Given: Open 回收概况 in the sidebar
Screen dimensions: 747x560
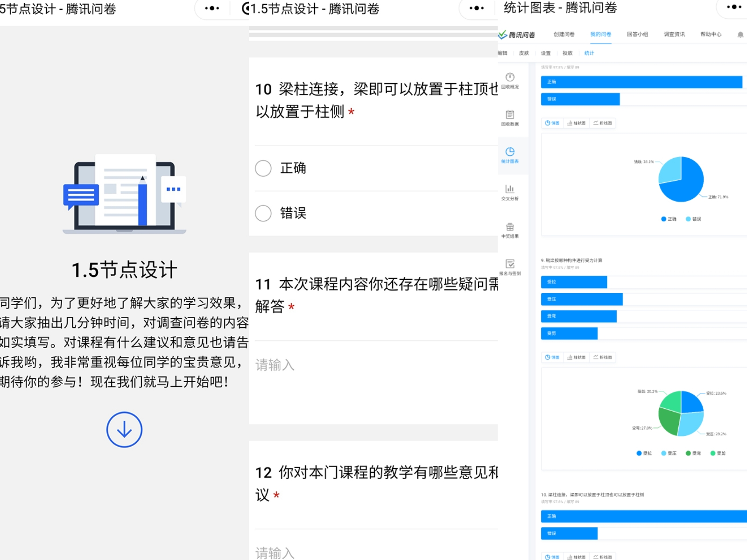Looking at the screenshot, I should click(510, 80).
